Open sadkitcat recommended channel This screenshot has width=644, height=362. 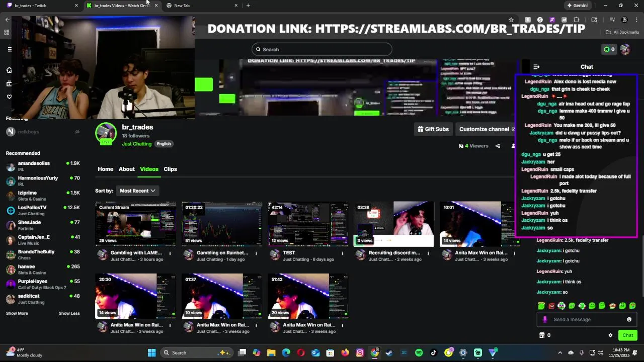pyautogui.click(x=43, y=299)
